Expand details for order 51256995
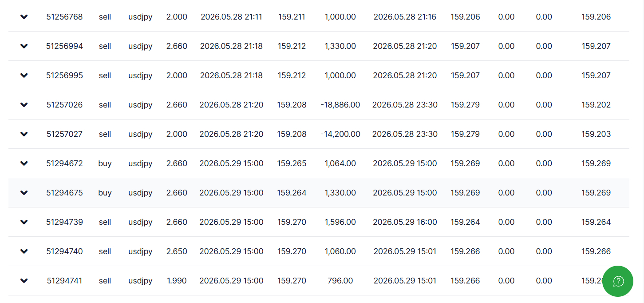Screen dimensions: 644x303 click(x=24, y=76)
